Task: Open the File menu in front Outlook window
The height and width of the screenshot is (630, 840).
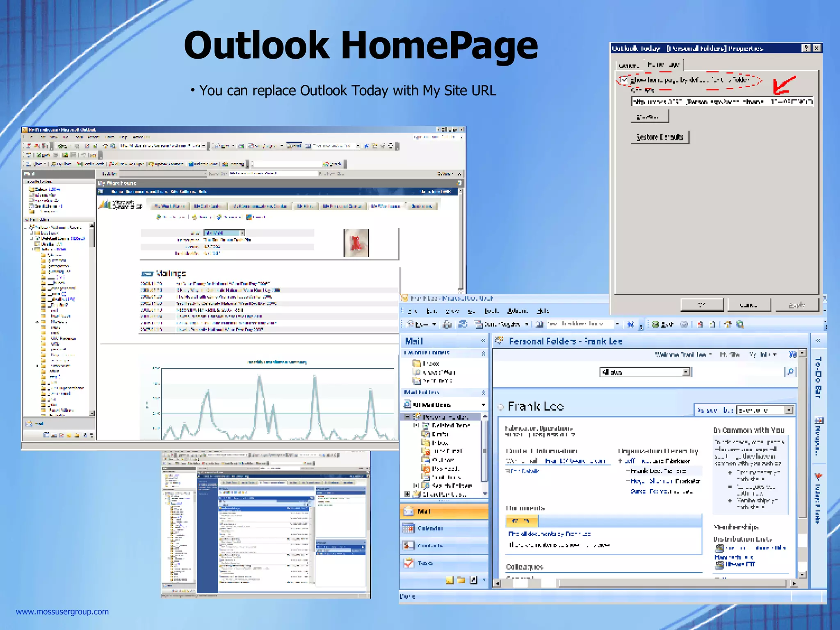Action: pos(412,311)
